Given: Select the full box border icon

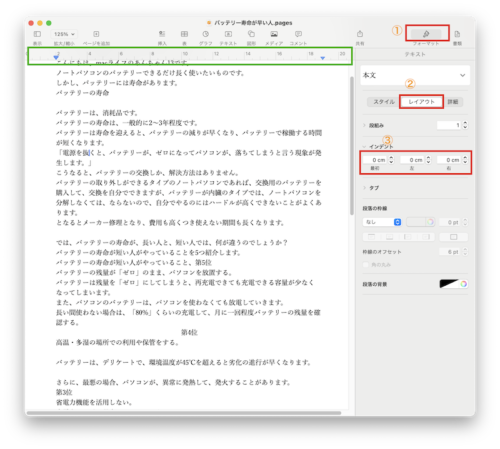Looking at the screenshot, I should tap(454, 237).
